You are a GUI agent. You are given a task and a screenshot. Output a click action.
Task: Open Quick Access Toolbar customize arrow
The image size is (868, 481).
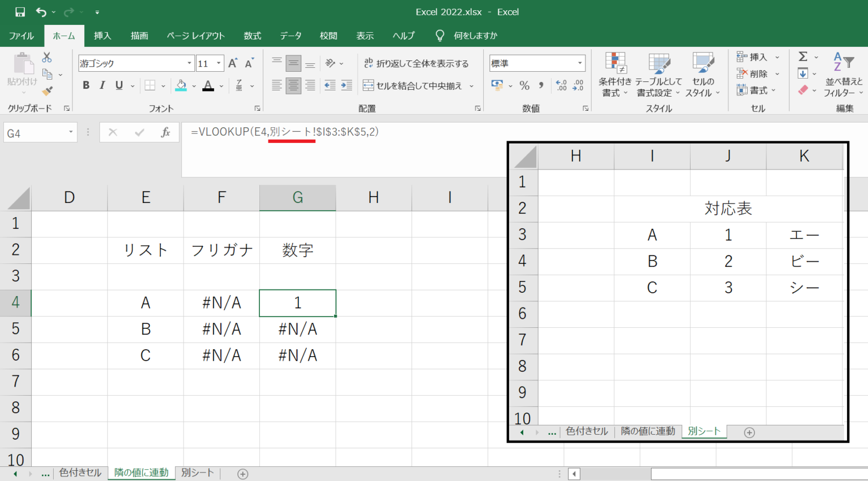[x=97, y=12]
